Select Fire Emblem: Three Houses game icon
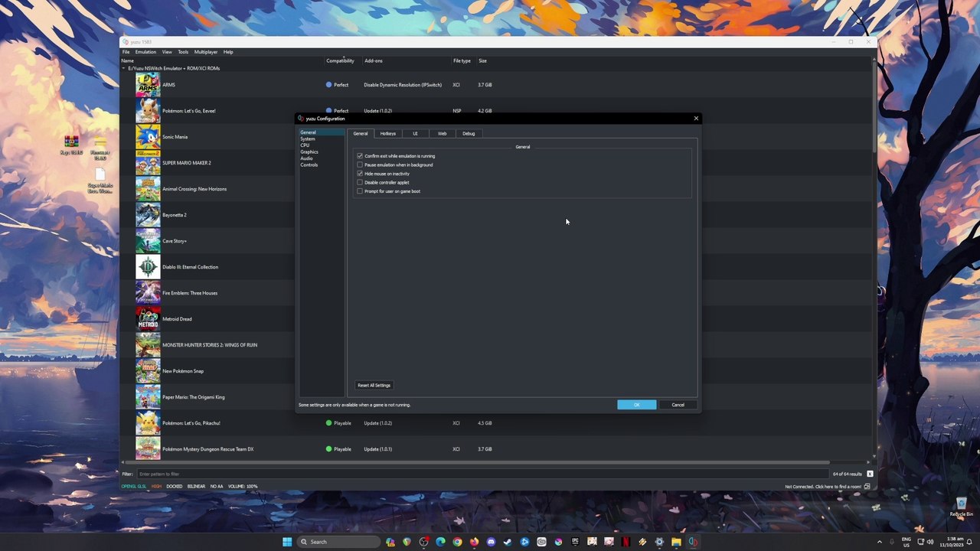Image resolution: width=980 pixels, height=551 pixels. coord(148,293)
